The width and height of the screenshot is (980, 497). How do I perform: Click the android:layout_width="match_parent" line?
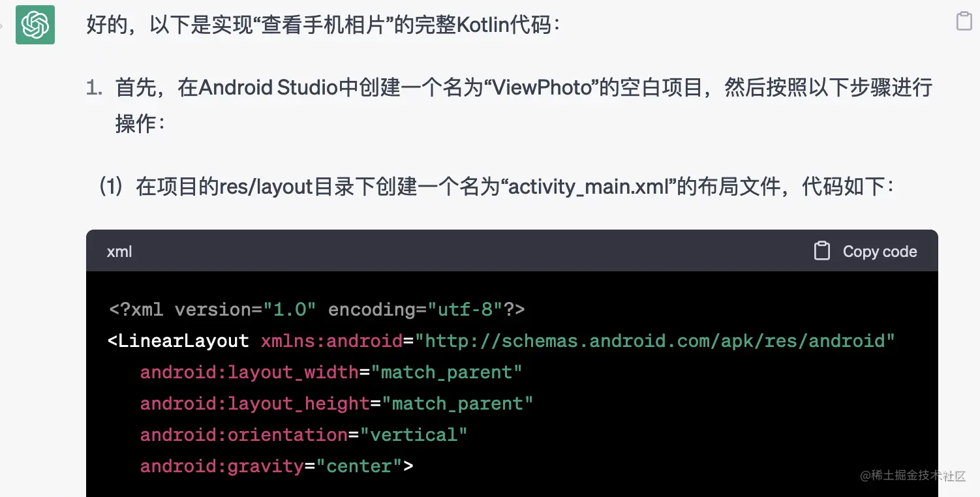(331, 372)
